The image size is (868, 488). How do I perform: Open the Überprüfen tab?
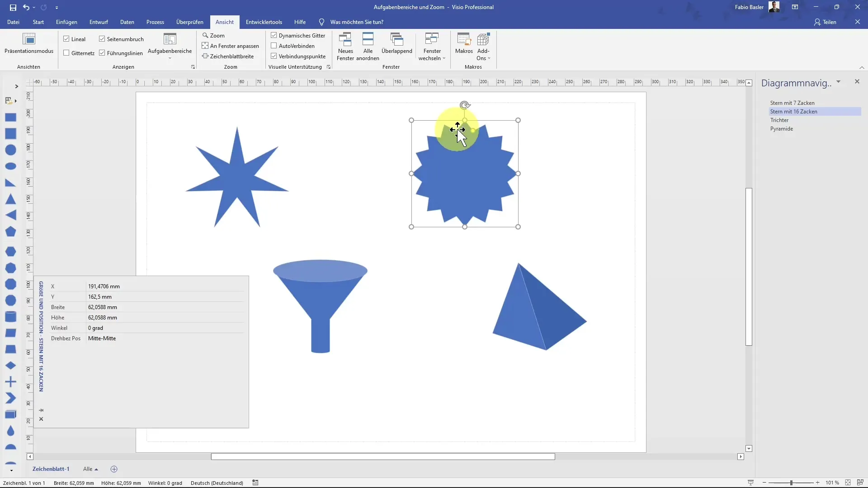coord(190,22)
